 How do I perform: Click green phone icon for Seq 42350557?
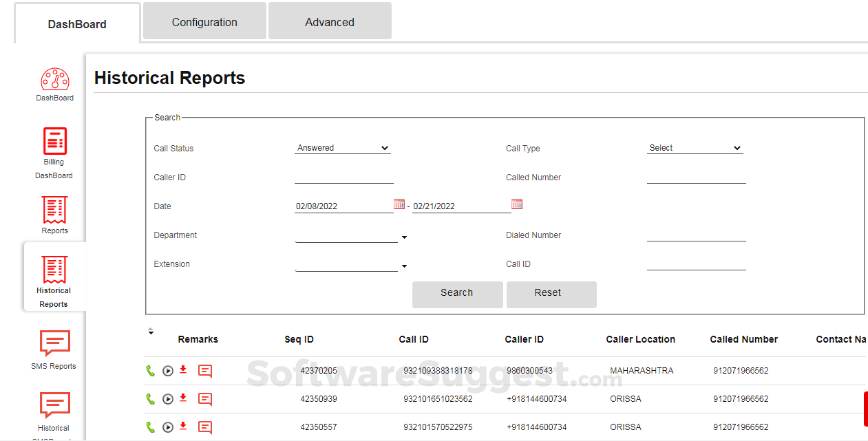[x=151, y=427]
